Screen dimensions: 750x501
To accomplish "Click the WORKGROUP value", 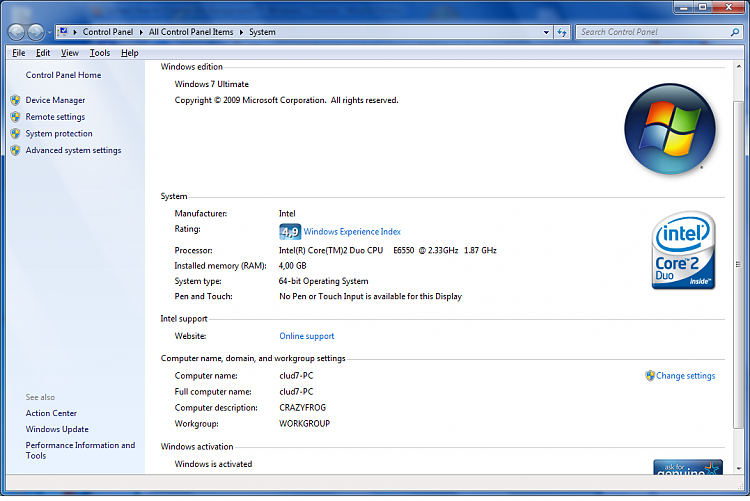I will (x=305, y=423).
